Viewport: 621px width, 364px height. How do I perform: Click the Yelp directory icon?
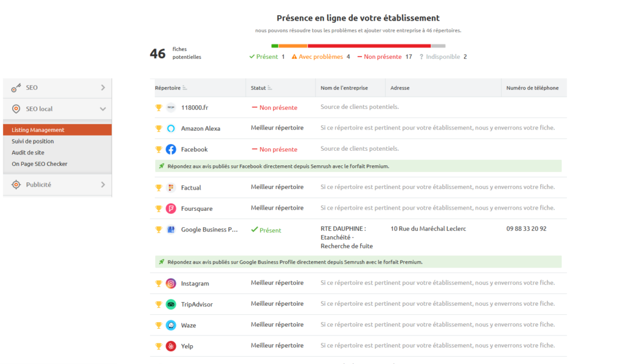point(171,346)
